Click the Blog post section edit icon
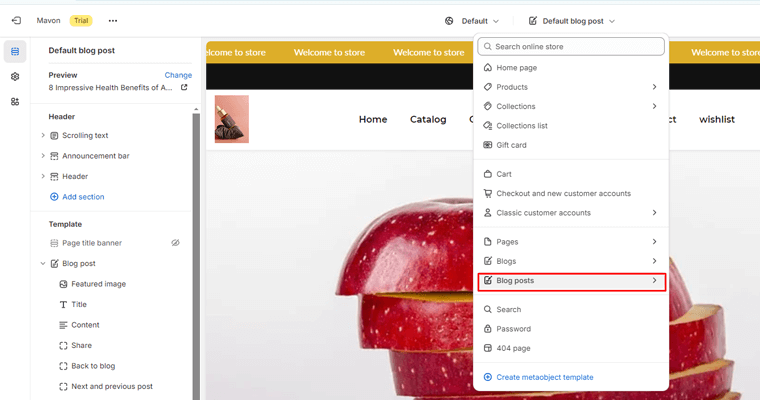Viewport: 760px width, 400px height. pos(54,264)
